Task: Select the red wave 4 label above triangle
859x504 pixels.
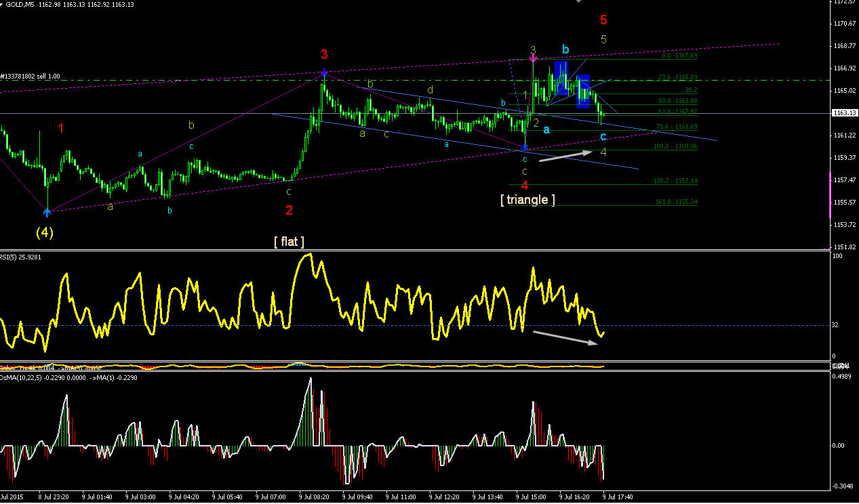Action: (x=525, y=186)
